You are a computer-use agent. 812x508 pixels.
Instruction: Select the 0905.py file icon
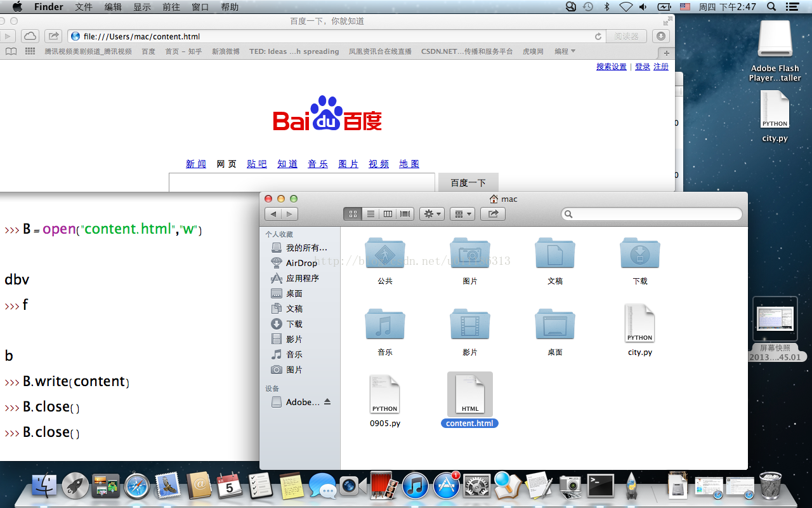385,395
